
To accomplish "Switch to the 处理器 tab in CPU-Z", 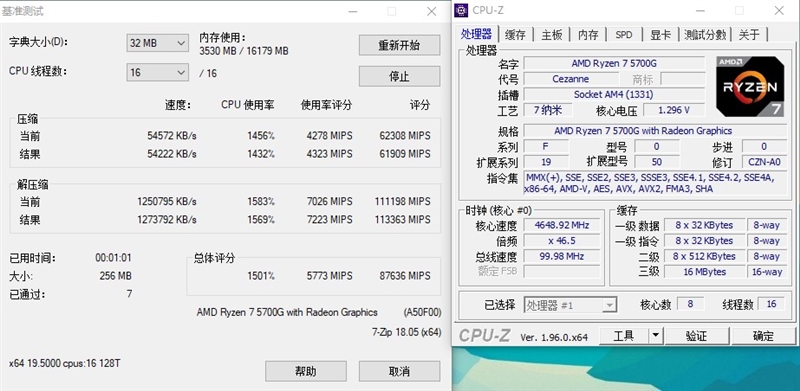I will 476,34.
